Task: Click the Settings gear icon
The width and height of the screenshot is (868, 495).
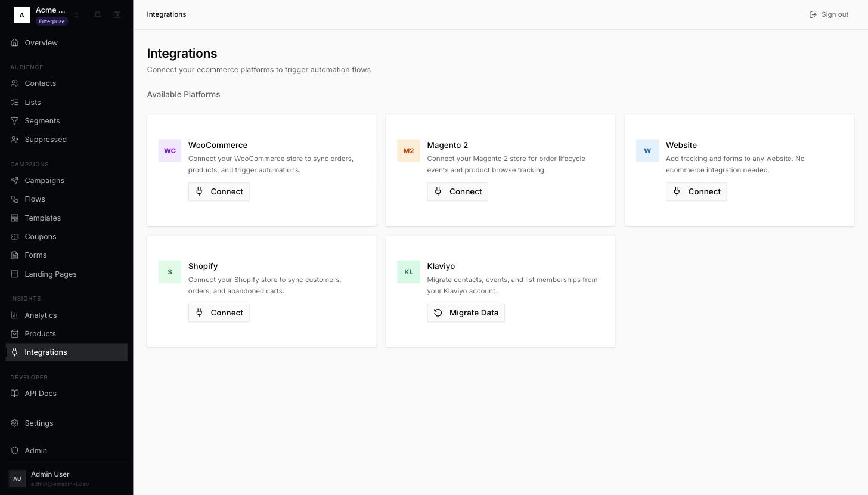Action: point(15,423)
